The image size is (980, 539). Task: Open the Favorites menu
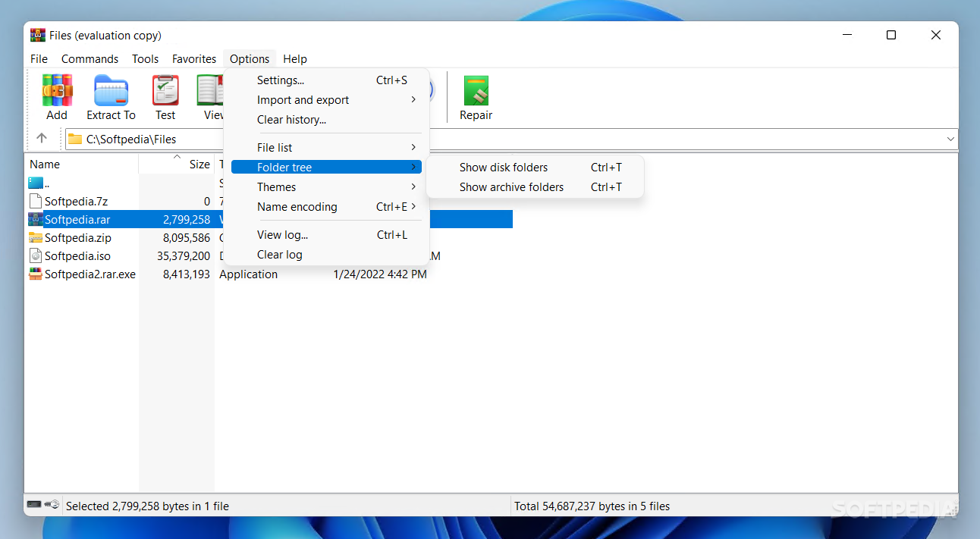[x=194, y=58]
